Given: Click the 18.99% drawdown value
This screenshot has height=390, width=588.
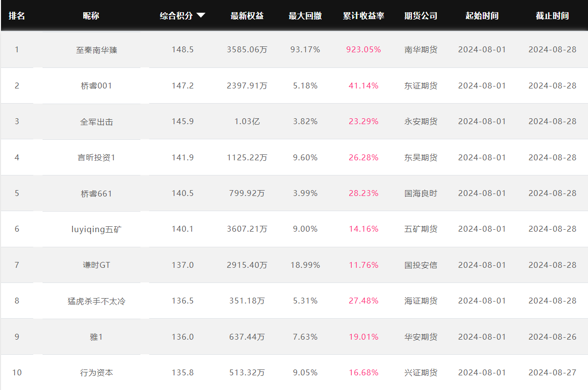Looking at the screenshot, I should [305, 265].
